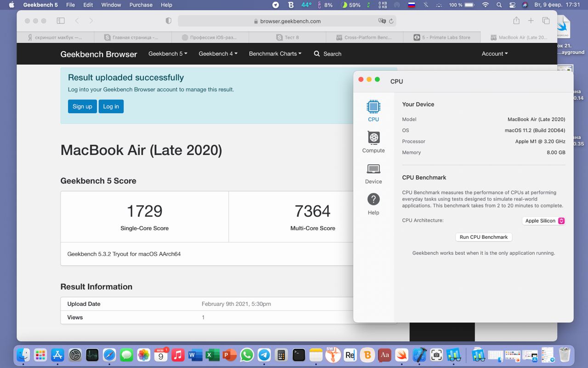Image resolution: width=588 pixels, height=368 pixels.
Task: Open Notes from the dock
Action: pyautogui.click(x=316, y=355)
